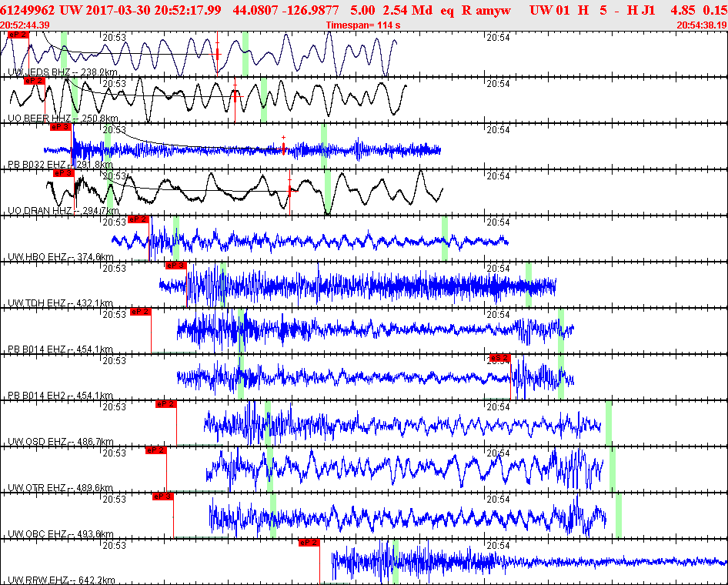Screen dimensions: 728x585
Task: Click the UW.OSD EHZ 486.7km station label
Action: (61, 442)
